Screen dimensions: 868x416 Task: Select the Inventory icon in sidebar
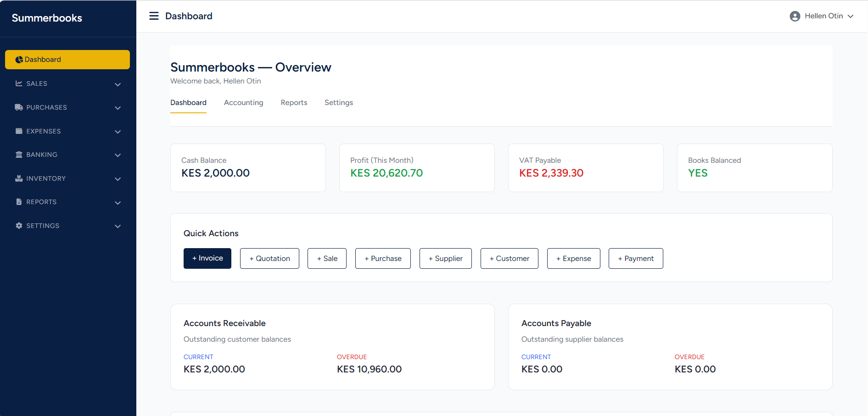point(19,178)
